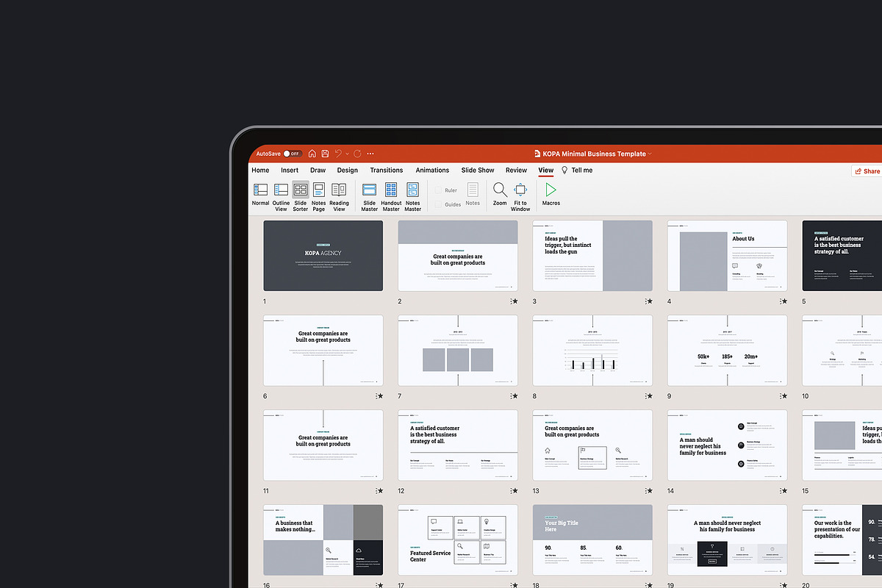The height and width of the screenshot is (588, 882).
Task: Switch to the Design tab
Action: click(348, 170)
